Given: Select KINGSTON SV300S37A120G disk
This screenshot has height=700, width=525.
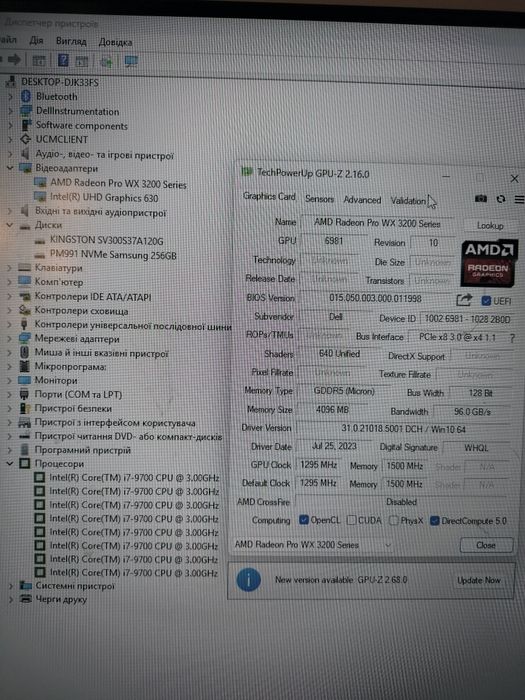Looking at the screenshot, I should (107, 241).
